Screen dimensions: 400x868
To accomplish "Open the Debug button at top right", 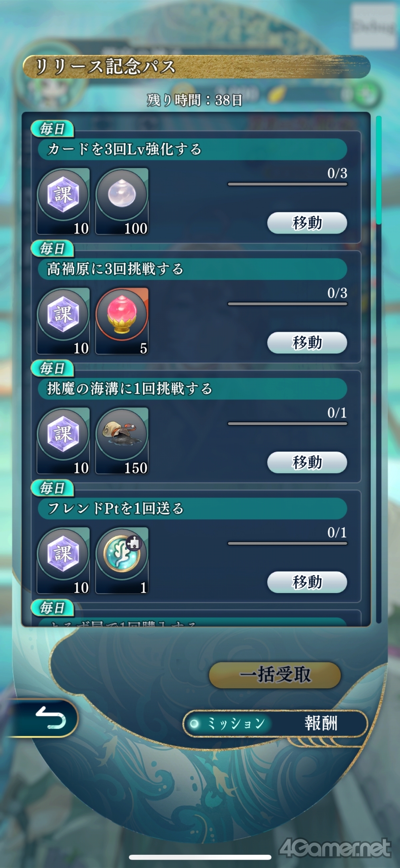I will pos(373,27).
